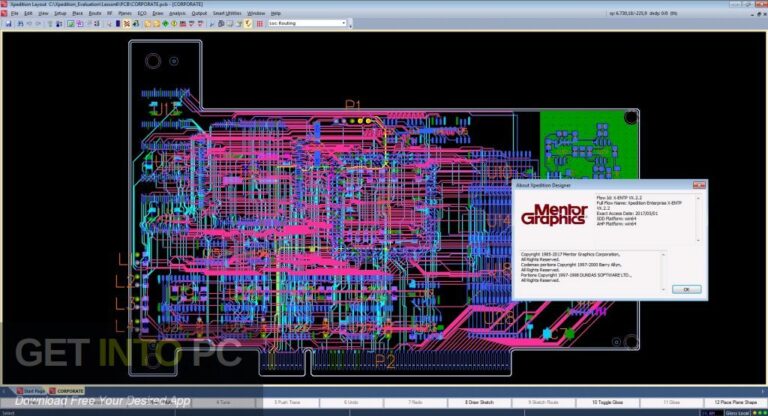Open the Smart Utilities menu

(227, 13)
